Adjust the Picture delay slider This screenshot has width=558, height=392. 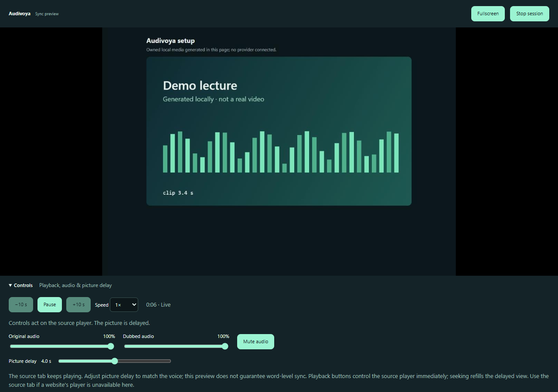[115, 361]
